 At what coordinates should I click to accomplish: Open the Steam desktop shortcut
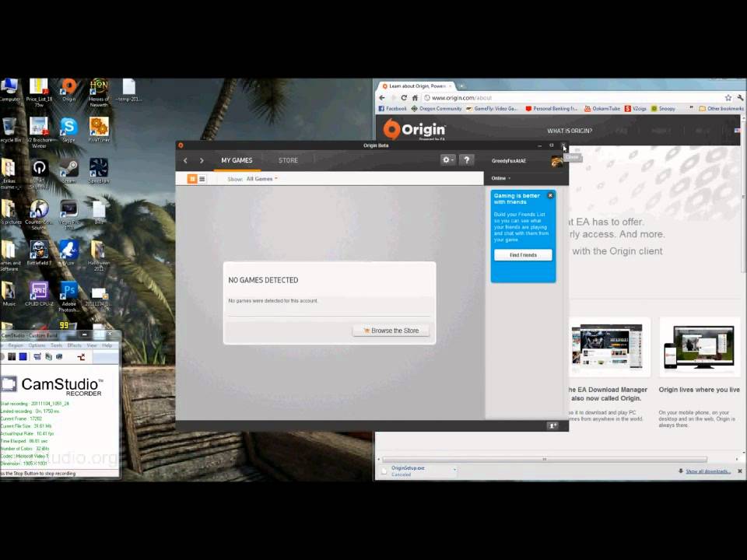pos(68,171)
